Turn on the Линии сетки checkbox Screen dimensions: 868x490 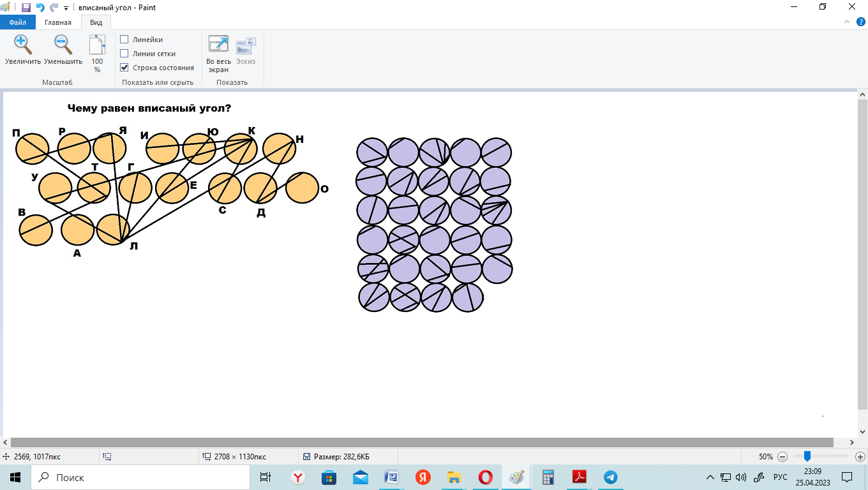coord(124,54)
